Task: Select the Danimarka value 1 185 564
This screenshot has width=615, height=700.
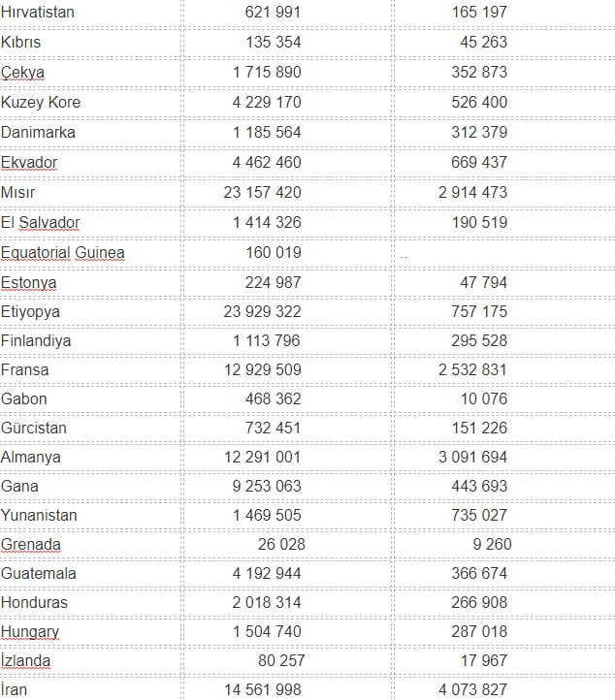Action: [267, 132]
